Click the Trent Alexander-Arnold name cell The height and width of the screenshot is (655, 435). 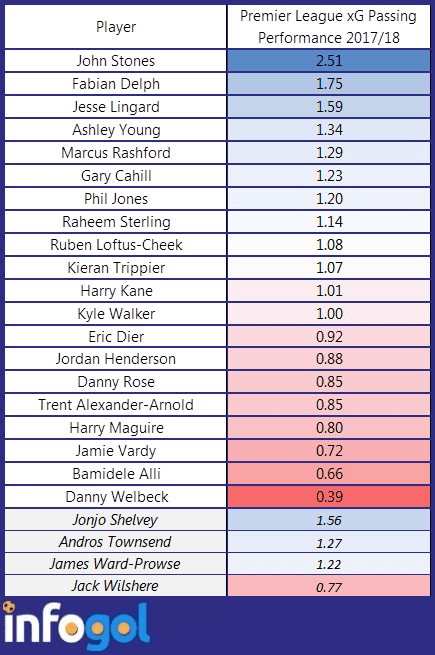[x=116, y=405]
